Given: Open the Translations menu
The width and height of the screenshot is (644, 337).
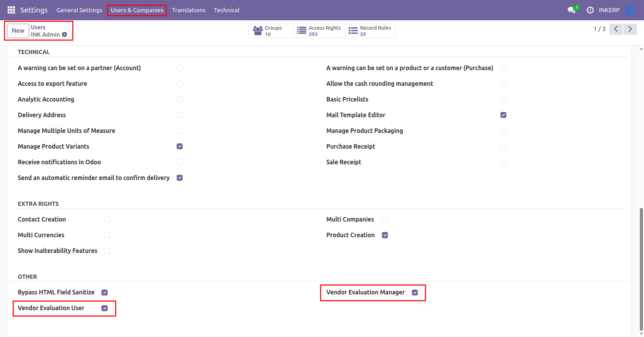Looking at the screenshot, I should point(189,10).
